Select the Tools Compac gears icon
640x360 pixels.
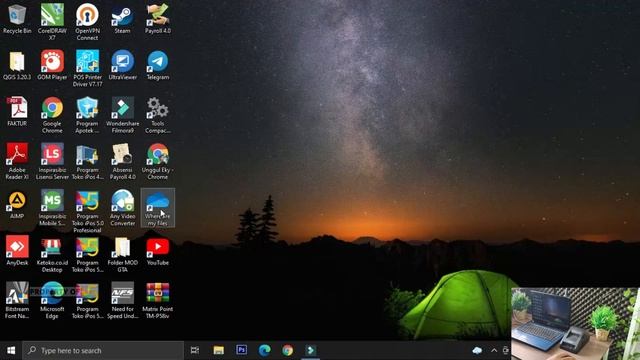tap(158, 115)
